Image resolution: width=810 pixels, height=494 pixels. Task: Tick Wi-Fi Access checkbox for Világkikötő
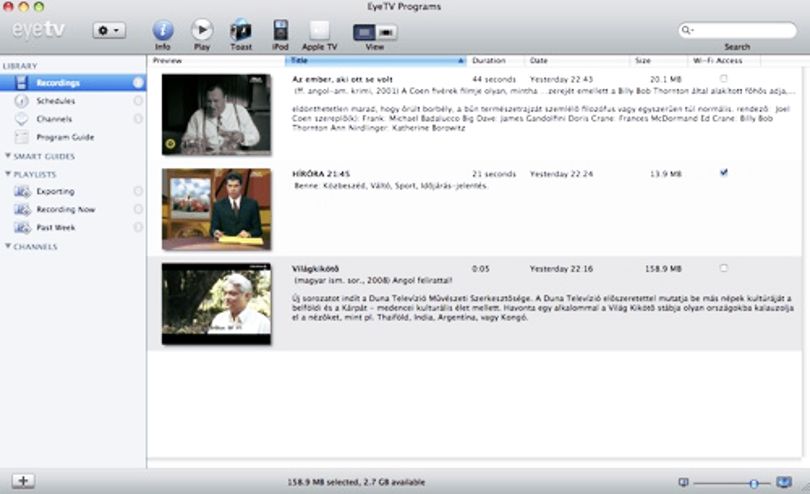723,268
